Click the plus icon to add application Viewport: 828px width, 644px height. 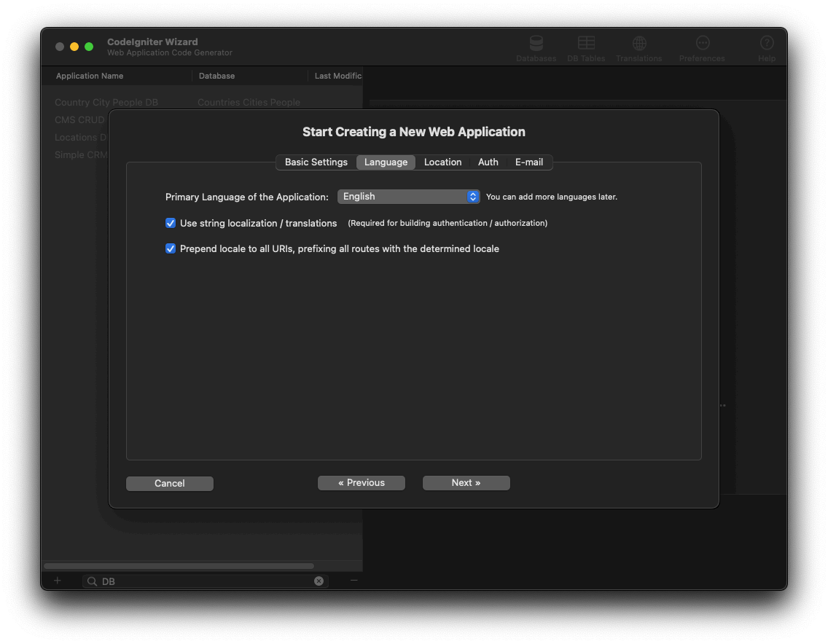pyautogui.click(x=58, y=581)
